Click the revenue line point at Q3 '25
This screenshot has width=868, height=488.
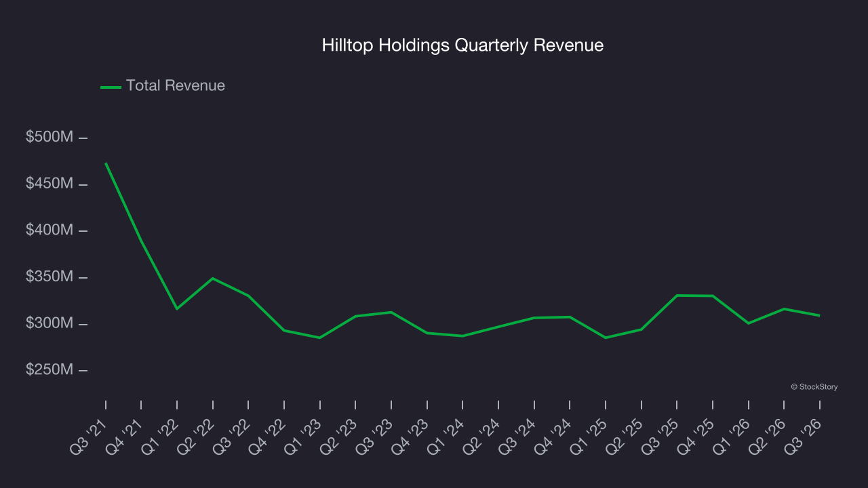coord(677,296)
